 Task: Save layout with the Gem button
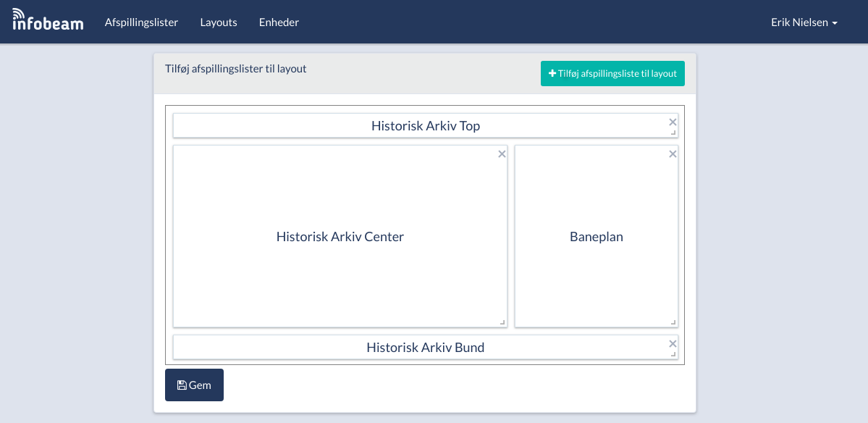click(194, 385)
